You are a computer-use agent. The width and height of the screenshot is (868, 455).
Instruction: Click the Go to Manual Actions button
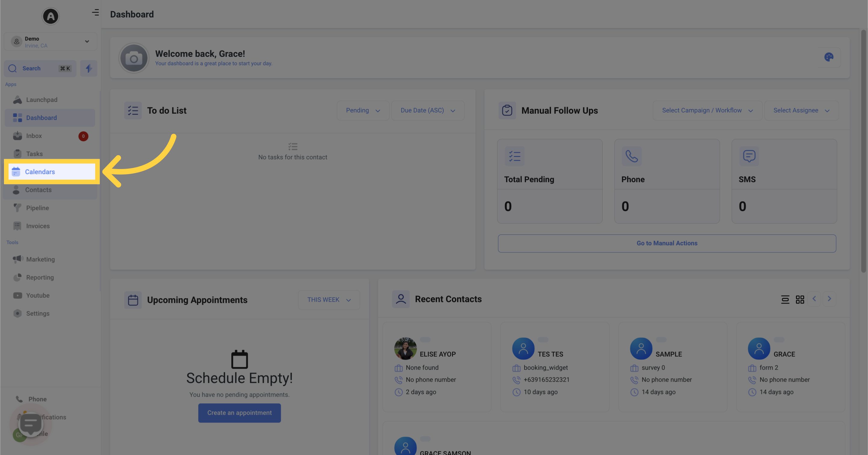pyautogui.click(x=666, y=243)
